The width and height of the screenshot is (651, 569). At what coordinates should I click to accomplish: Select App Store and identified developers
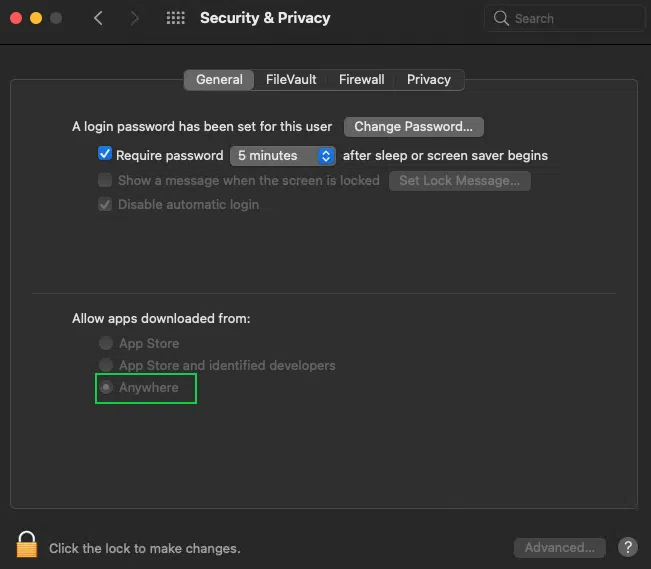(x=106, y=365)
